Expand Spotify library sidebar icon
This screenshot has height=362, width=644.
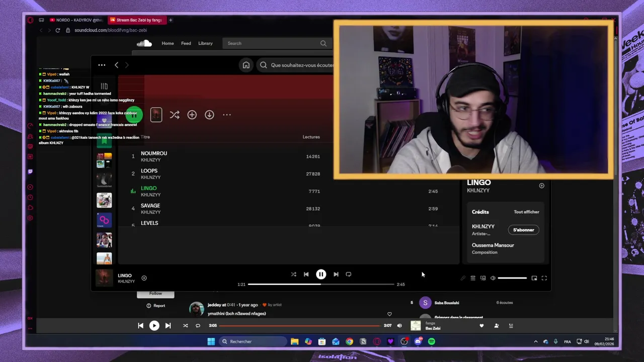pos(104,86)
